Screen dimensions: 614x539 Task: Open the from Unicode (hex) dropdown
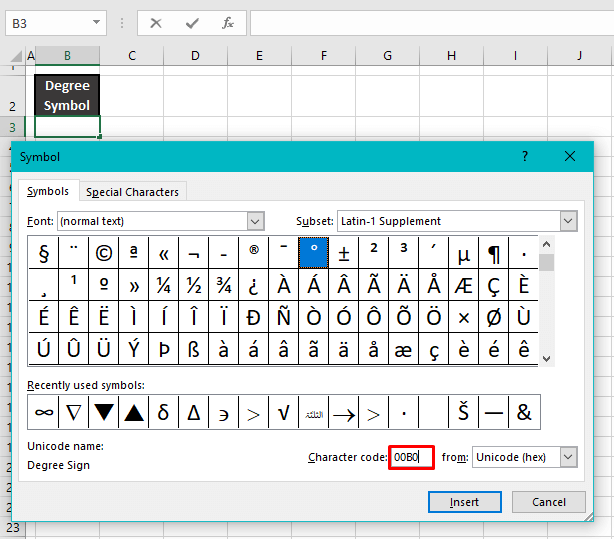(568, 457)
